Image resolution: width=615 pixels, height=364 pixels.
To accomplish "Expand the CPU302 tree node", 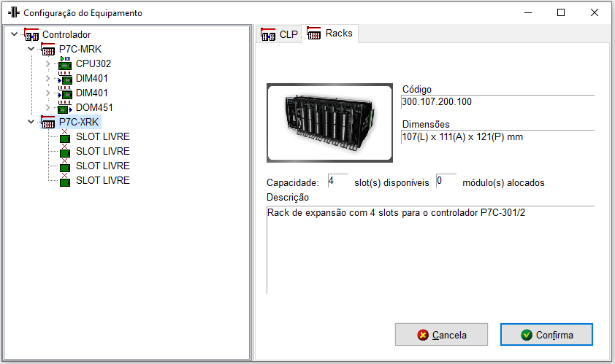I will click(48, 64).
